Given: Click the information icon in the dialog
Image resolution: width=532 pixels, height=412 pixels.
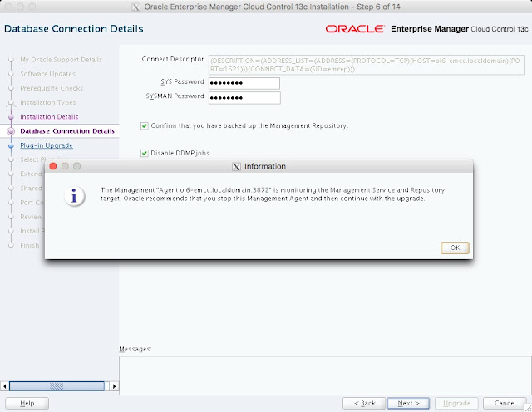Looking at the screenshot, I should (74, 196).
